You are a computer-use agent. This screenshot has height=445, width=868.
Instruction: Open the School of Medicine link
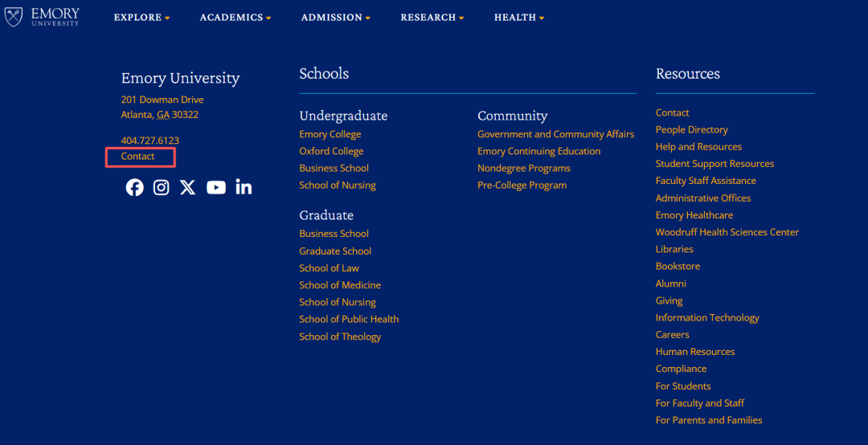(340, 285)
